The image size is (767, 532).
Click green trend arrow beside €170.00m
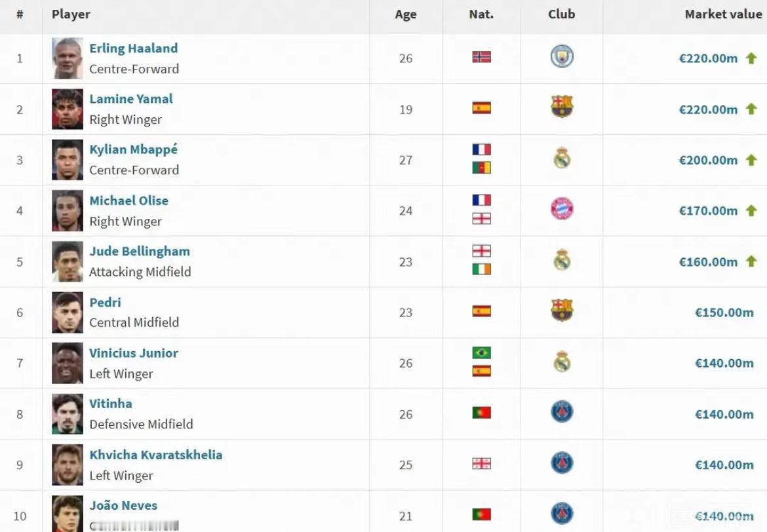point(751,210)
